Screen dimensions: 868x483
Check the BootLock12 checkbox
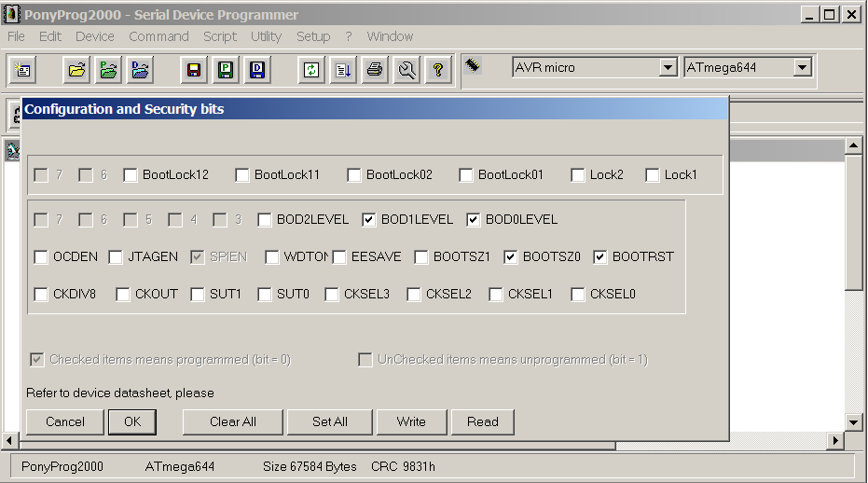131,175
